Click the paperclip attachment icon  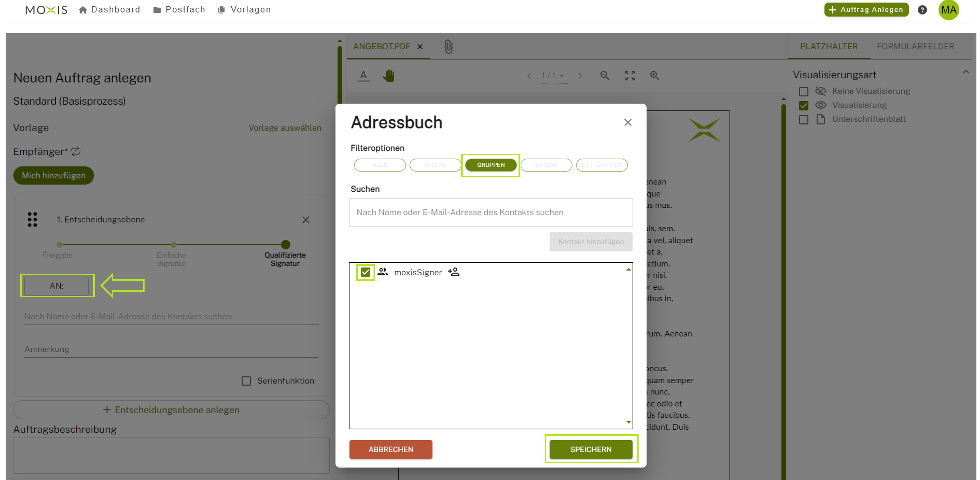coord(449,47)
